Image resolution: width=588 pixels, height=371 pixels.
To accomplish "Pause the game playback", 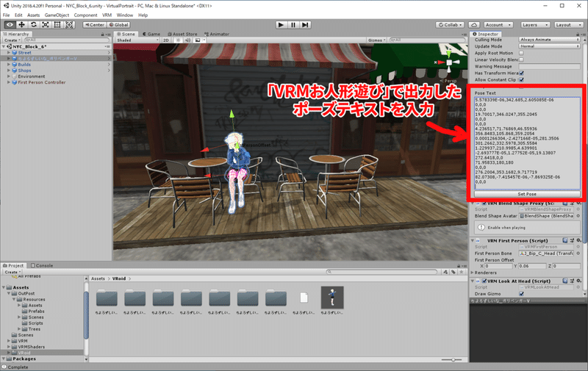I will pos(293,25).
